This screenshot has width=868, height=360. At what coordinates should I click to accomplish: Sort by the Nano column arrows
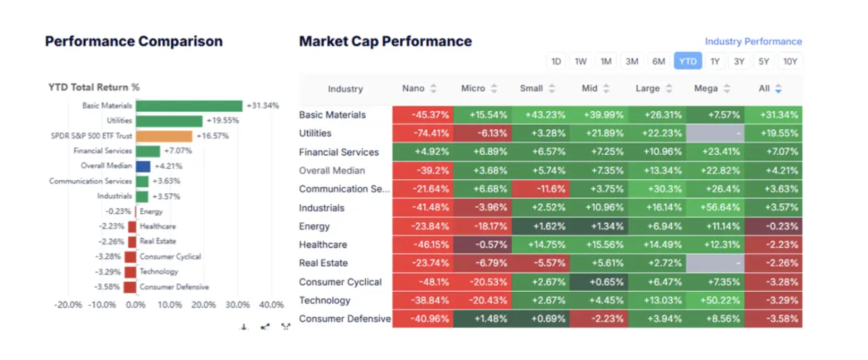tap(433, 89)
